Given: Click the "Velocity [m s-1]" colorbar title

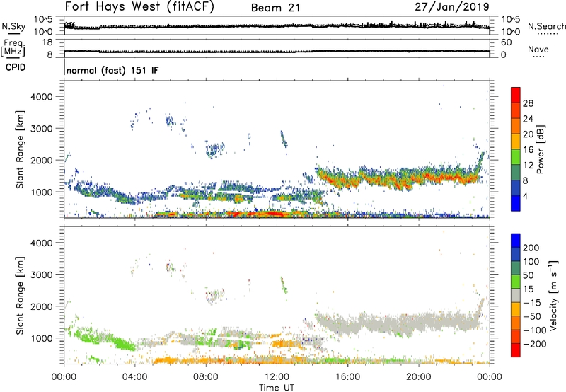Looking at the screenshot, I should click(x=553, y=295).
